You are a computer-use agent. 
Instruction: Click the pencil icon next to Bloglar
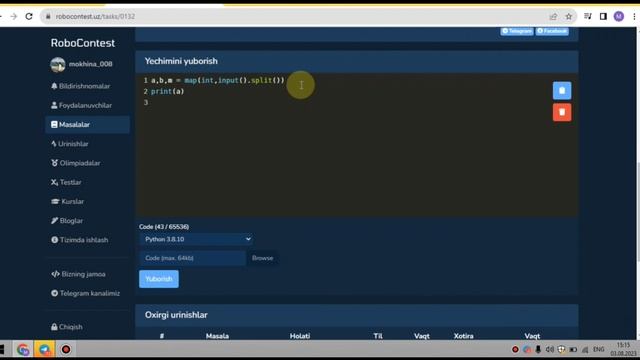(54, 220)
